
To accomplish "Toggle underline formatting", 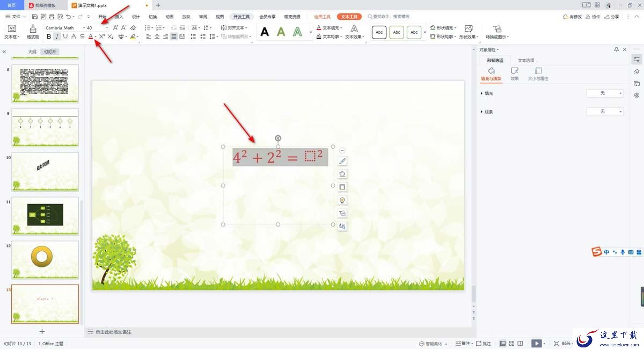I will coord(65,37).
